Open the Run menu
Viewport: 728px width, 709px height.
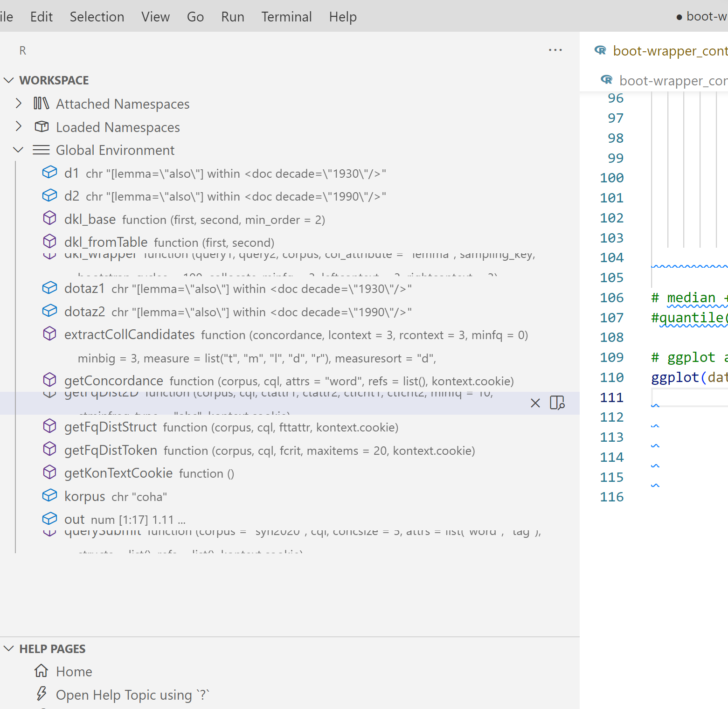tap(232, 16)
